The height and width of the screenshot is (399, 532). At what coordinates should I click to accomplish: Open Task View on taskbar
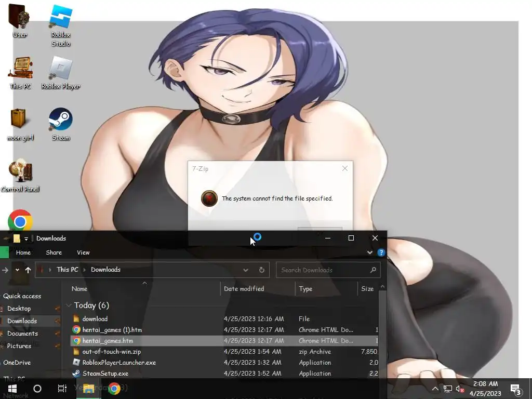tap(62, 389)
